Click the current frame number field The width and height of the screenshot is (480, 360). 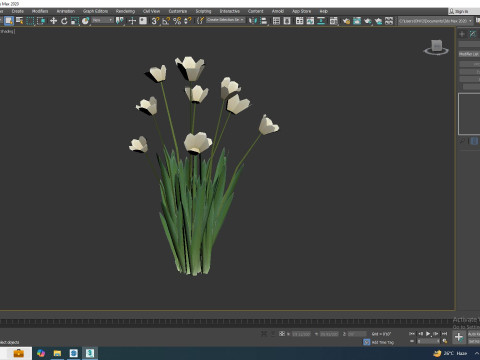click(x=429, y=341)
